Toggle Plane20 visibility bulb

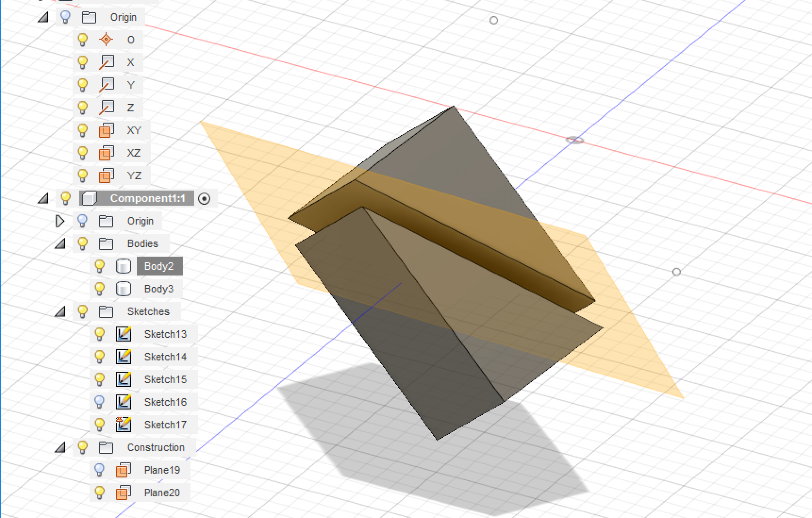tap(99, 492)
